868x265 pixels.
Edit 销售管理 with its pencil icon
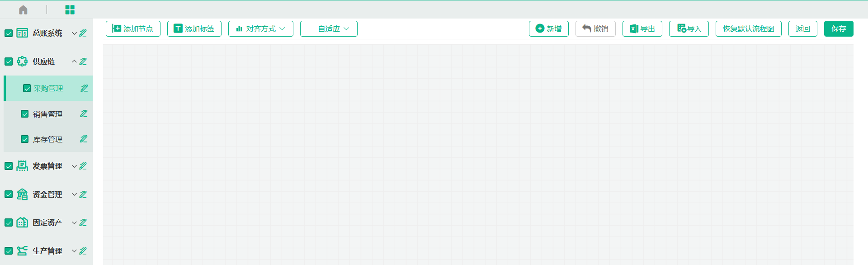click(x=84, y=114)
